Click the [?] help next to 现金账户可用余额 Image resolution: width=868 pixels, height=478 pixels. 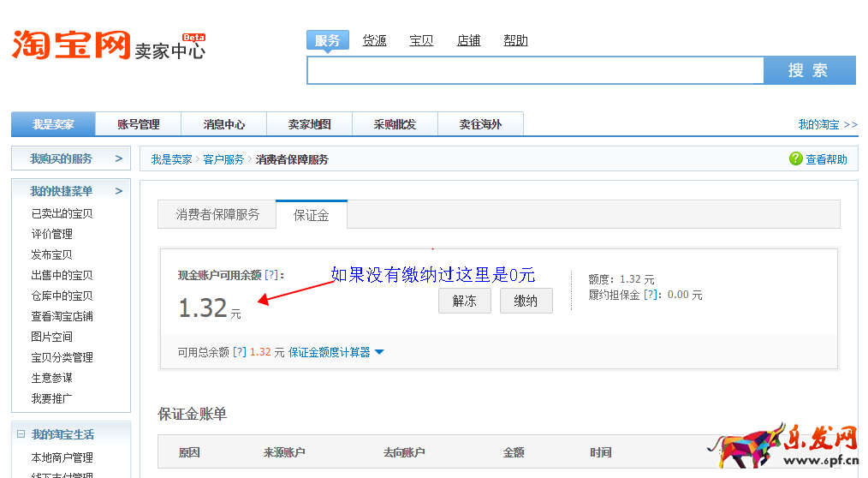(271, 275)
